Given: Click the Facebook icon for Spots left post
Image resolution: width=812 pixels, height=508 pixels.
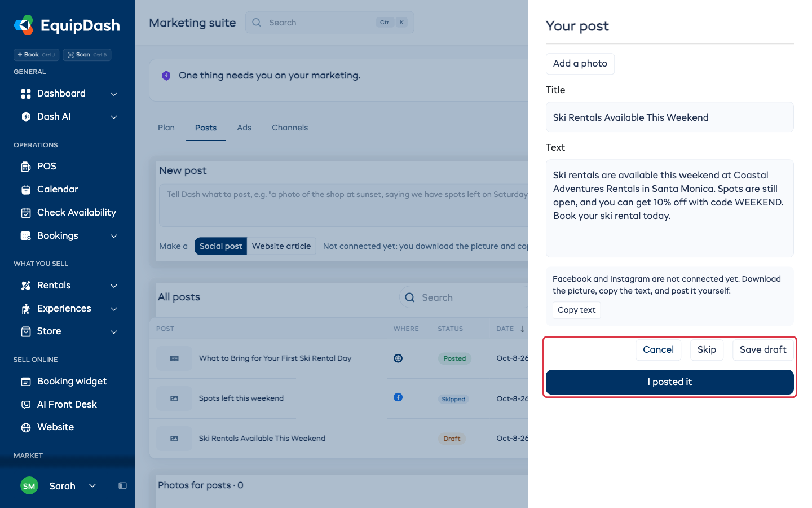Looking at the screenshot, I should [x=398, y=397].
